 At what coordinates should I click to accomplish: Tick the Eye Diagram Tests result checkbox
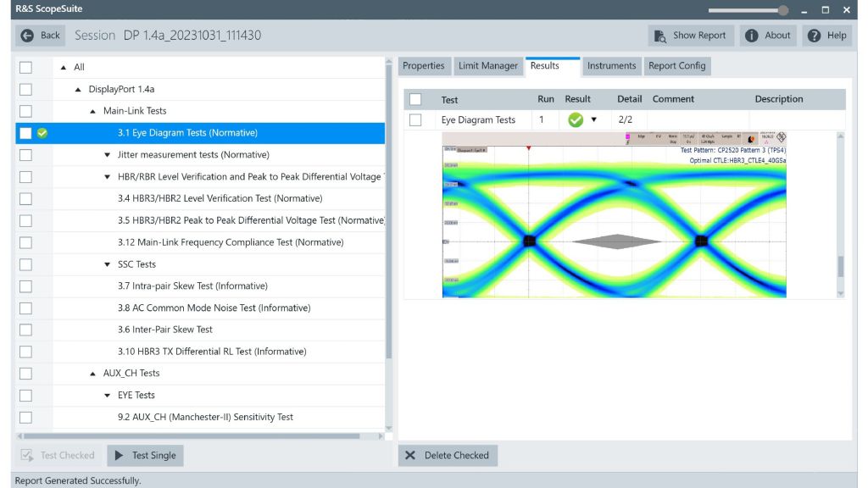point(415,120)
